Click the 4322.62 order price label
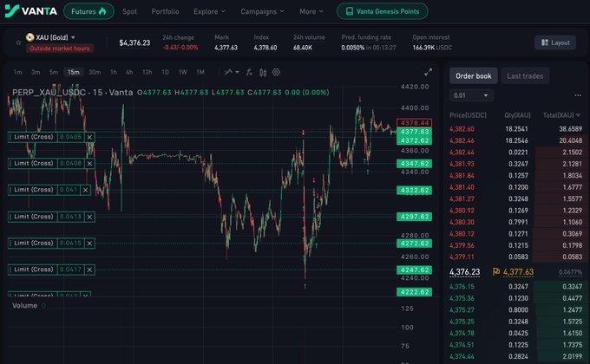590x364 pixels. pyautogui.click(x=414, y=191)
